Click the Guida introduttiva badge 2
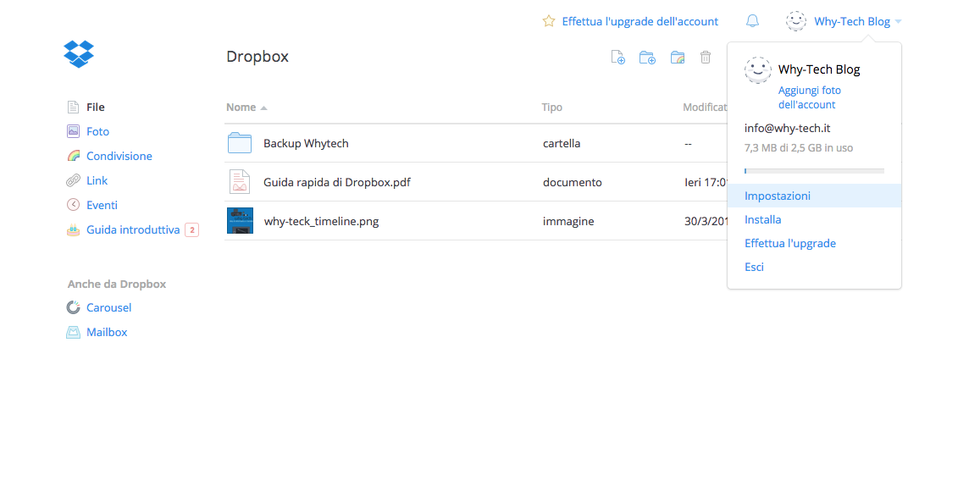The height and width of the screenshot is (486, 980). point(192,230)
